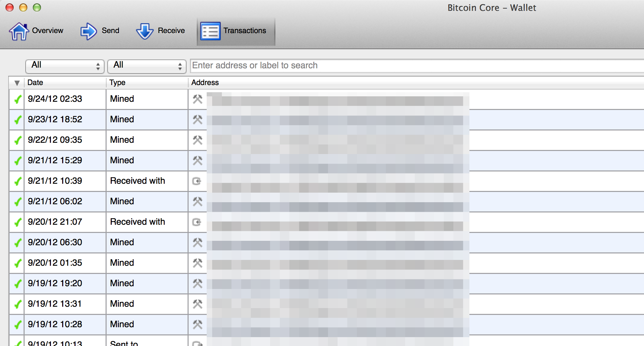Click the Mined type for 9/20/12 06:30
Image resolution: width=644 pixels, height=346 pixels.
point(122,243)
